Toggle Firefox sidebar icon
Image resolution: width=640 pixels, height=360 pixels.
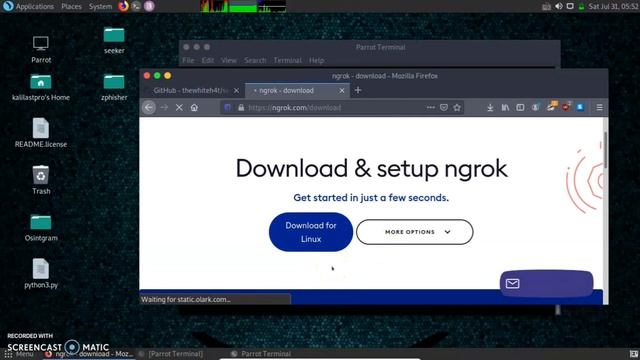point(520,107)
